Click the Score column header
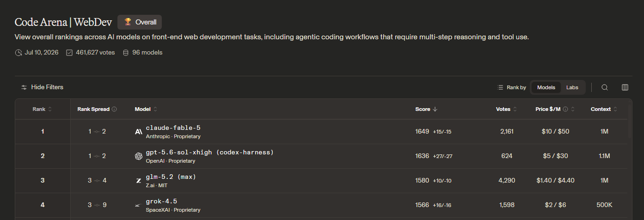Viewport: 644px width, 220px height. pos(426,110)
